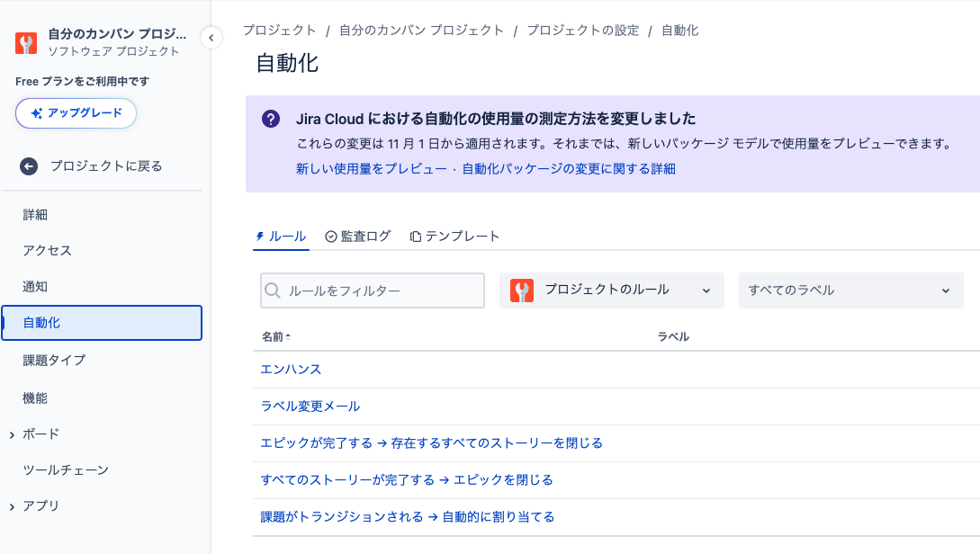Expand the ボード section in sidebar

[13, 434]
